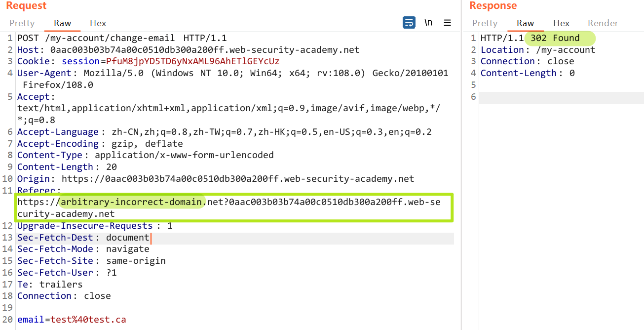Open the Hex tab in Request panel

tap(98, 23)
